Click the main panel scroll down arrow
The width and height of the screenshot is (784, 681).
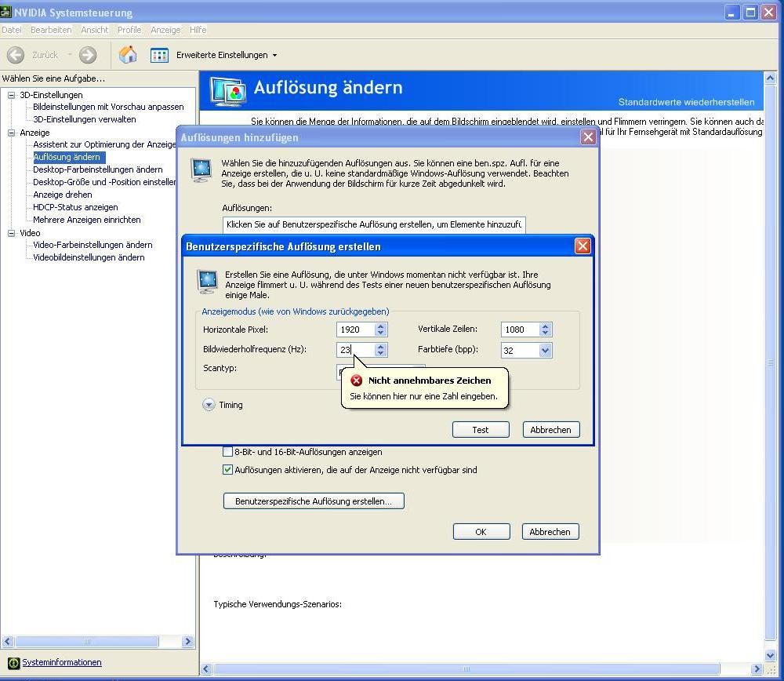(x=770, y=655)
